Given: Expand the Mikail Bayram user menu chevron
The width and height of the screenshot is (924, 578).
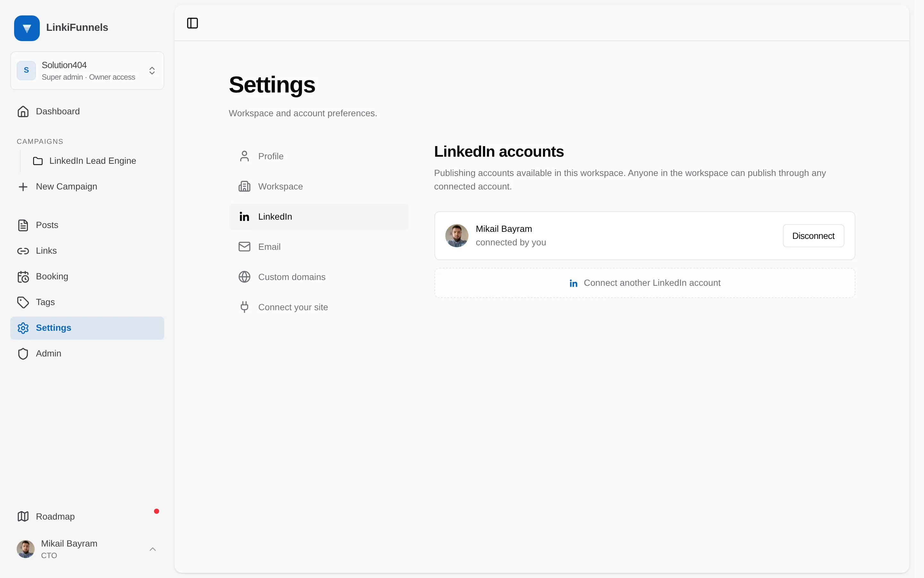Looking at the screenshot, I should point(153,549).
